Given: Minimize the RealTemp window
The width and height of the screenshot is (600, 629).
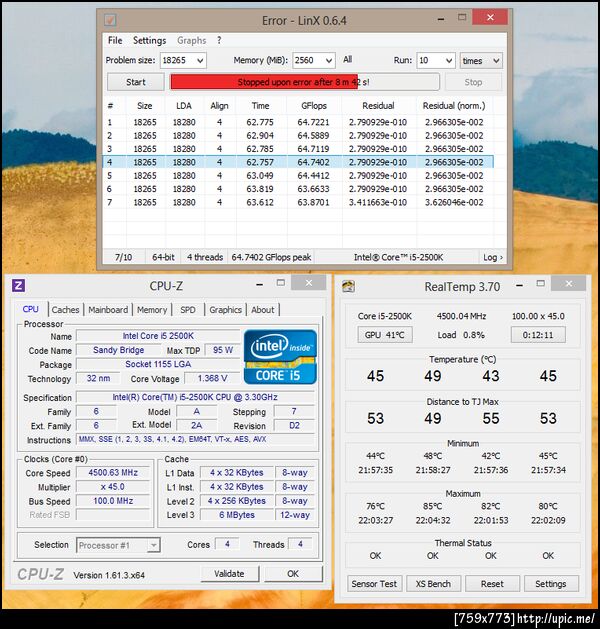Looking at the screenshot, I should point(519,286).
